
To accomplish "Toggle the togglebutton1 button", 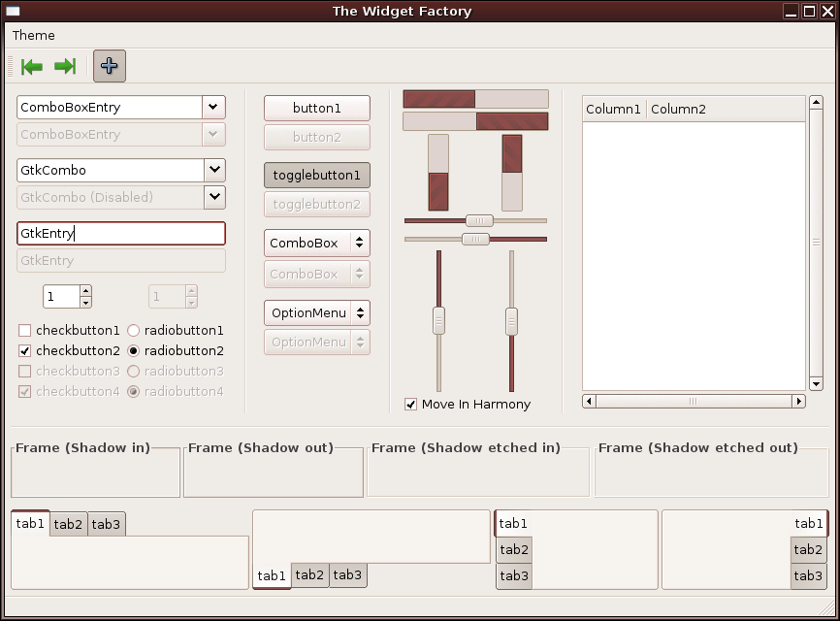I will click(x=317, y=176).
